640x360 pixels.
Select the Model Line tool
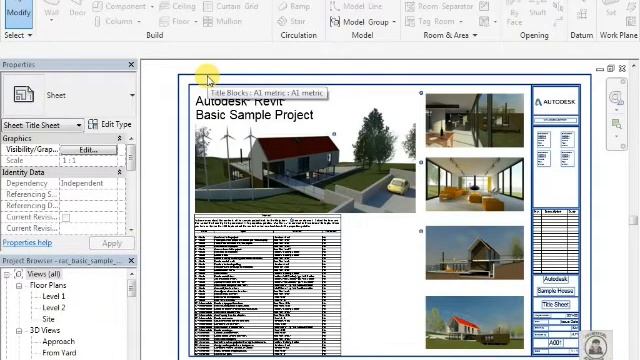(x=356, y=6)
